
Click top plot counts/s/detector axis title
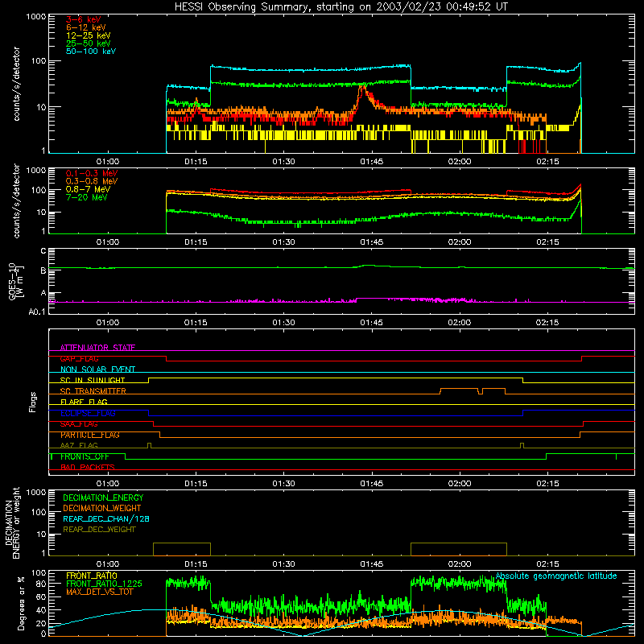pos(16,84)
